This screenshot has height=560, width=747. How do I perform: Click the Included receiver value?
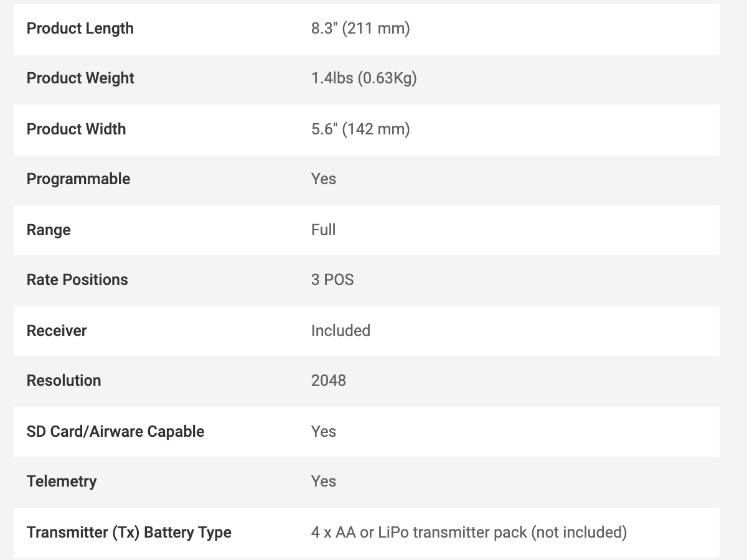click(x=341, y=331)
